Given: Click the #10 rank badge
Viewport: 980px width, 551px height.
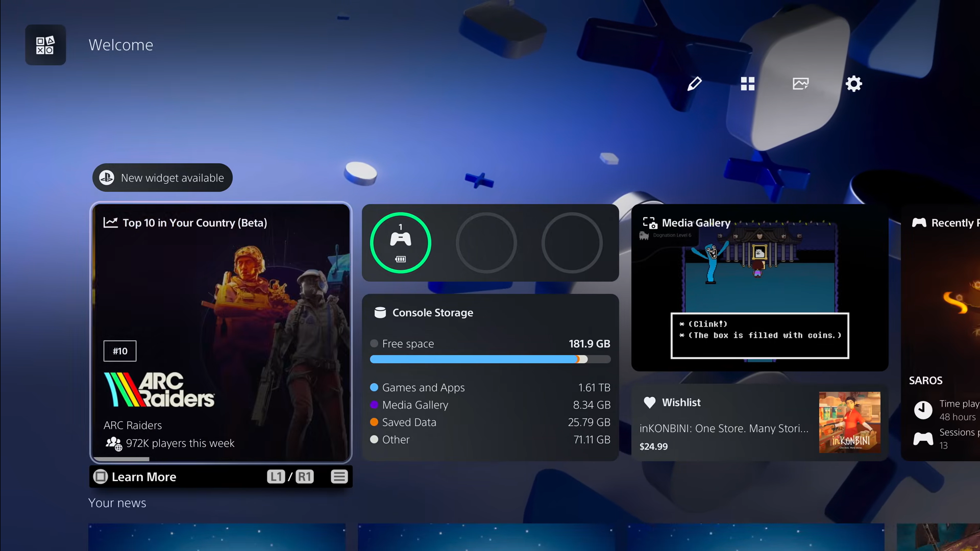Looking at the screenshot, I should click(x=120, y=351).
